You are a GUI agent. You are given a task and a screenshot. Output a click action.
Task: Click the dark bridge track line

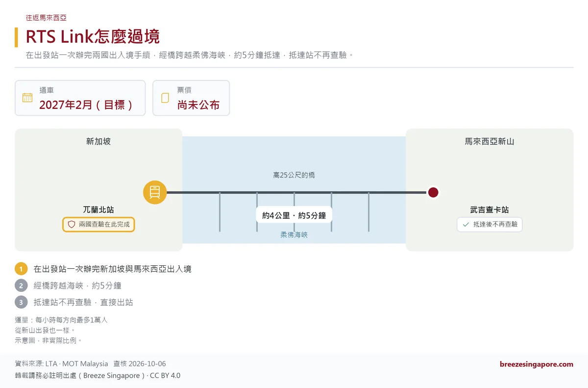tap(296, 192)
